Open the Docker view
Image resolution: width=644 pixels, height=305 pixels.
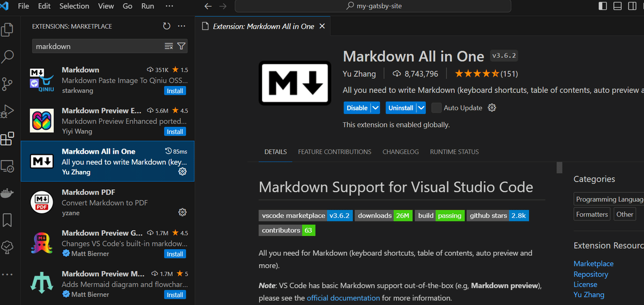(8, 192)
